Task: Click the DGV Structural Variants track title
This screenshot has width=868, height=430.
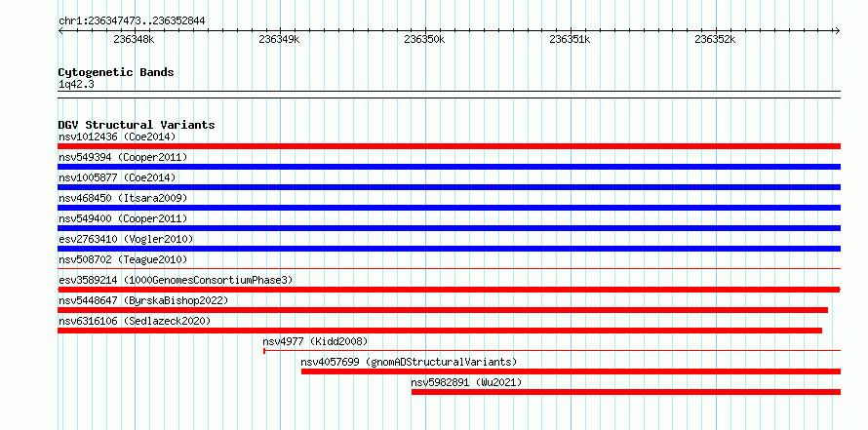Action: coord(137,125)
